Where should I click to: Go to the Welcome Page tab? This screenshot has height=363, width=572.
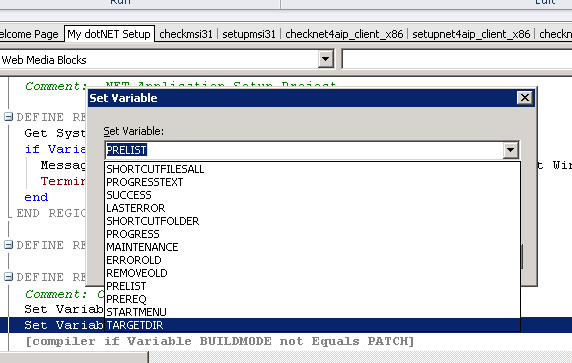[x=29, y=34]
